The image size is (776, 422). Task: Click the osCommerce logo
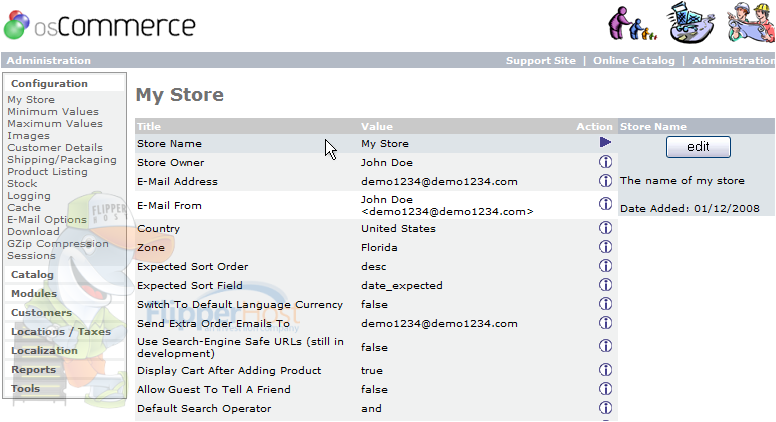pos(99,25)
